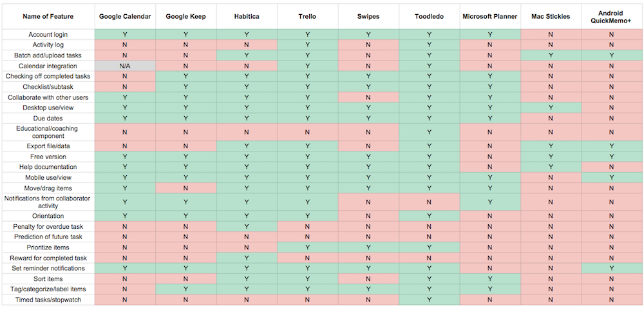The image size is (644, 310).
Task: Select the Educational/coaching component row label
Action: pos(48,133)
